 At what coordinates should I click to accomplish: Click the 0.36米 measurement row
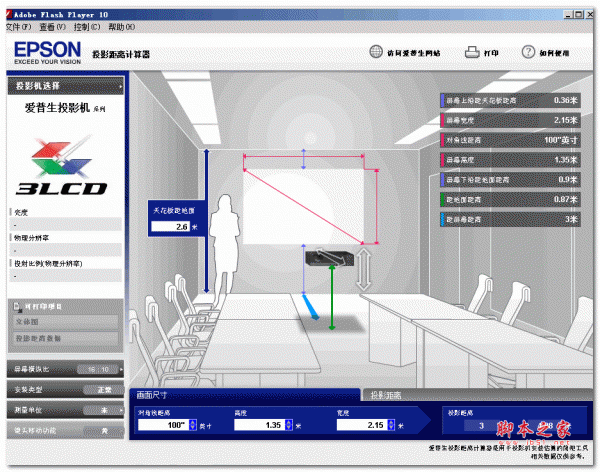tap(510, 100)
